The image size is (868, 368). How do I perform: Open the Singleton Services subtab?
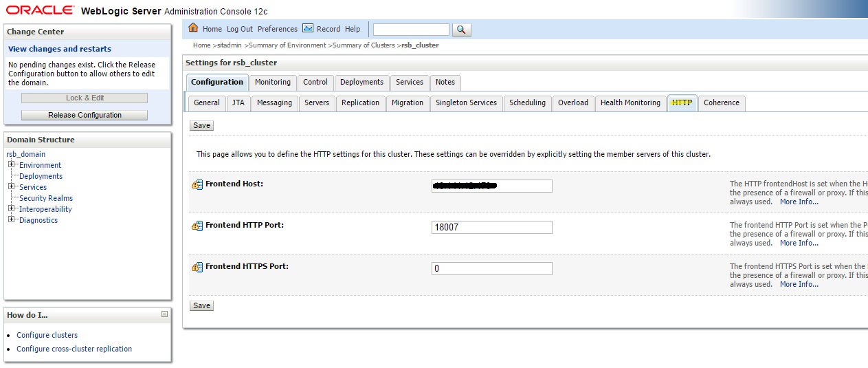point(466,102)
